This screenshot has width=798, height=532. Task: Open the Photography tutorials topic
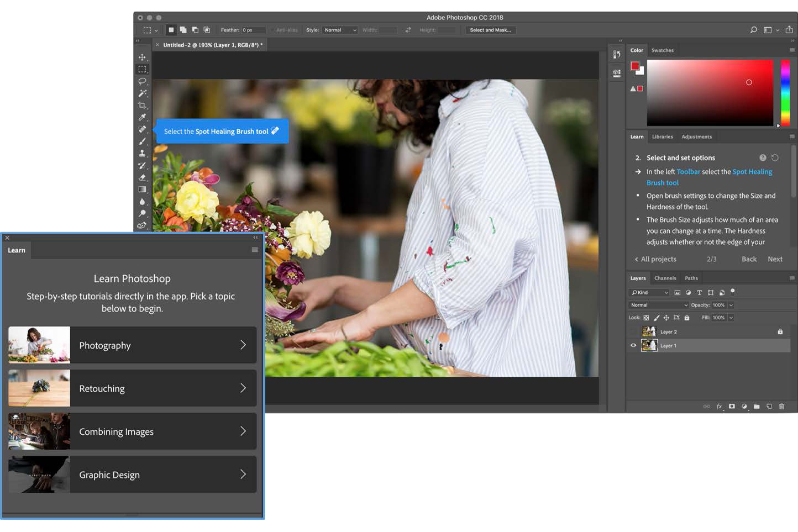pos(133,345)
